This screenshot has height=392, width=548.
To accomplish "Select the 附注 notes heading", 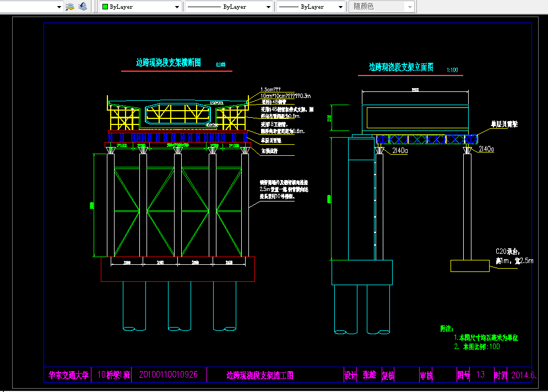I will [446, 329].
